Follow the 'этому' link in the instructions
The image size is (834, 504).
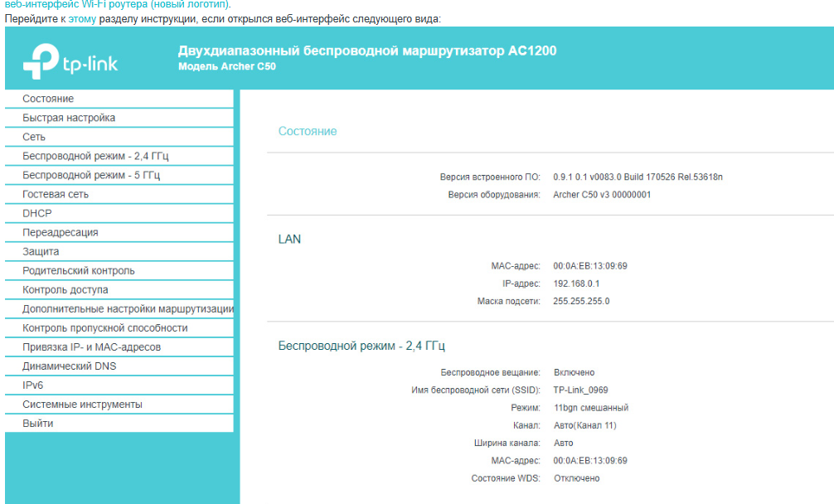[x=82, y=19]
